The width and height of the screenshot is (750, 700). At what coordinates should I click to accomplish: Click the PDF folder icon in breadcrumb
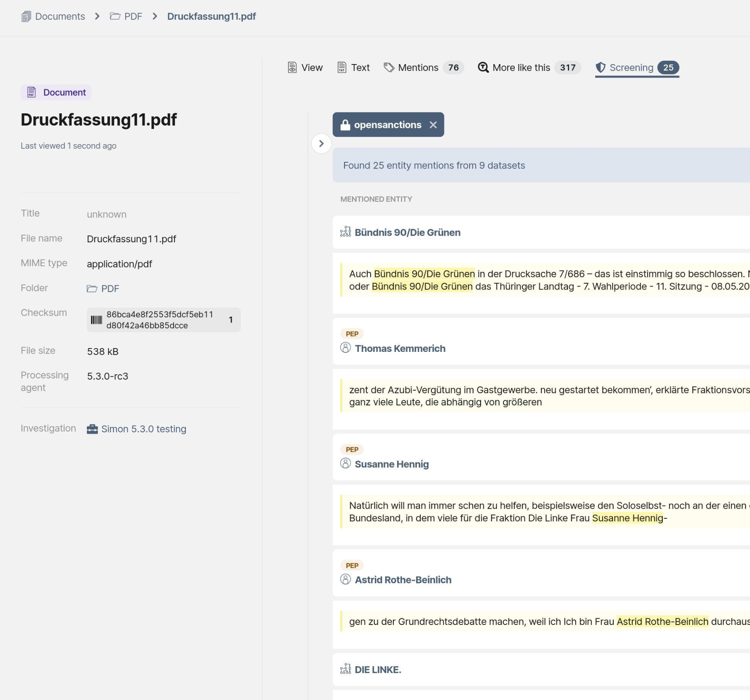click(115, 16)
